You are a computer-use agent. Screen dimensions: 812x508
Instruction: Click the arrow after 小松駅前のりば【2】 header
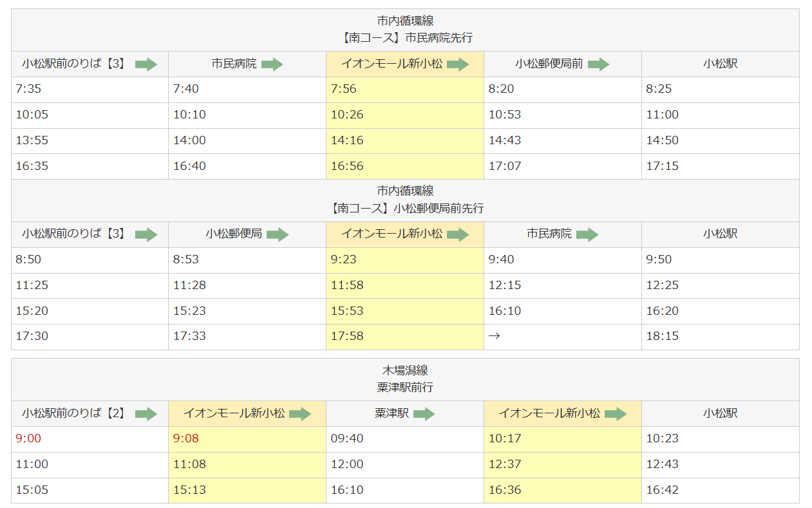[146, 414]
